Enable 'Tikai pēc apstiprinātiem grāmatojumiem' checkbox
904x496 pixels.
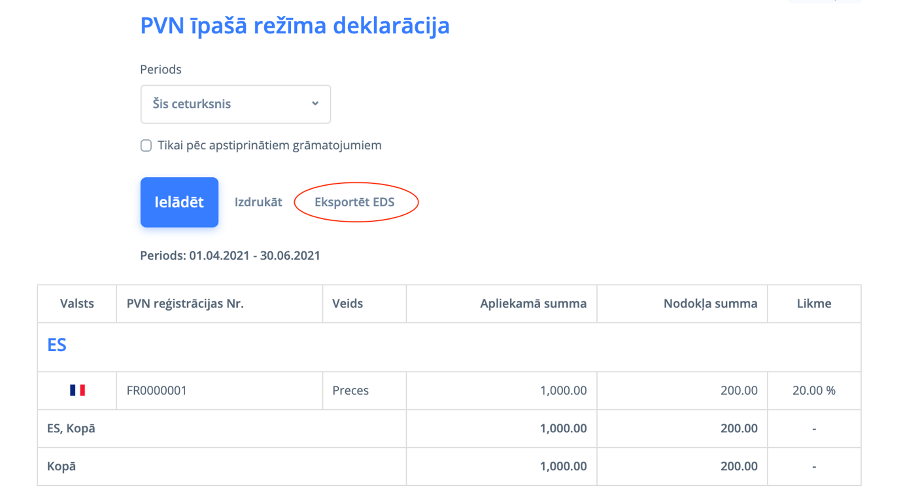tap(146, 146)
